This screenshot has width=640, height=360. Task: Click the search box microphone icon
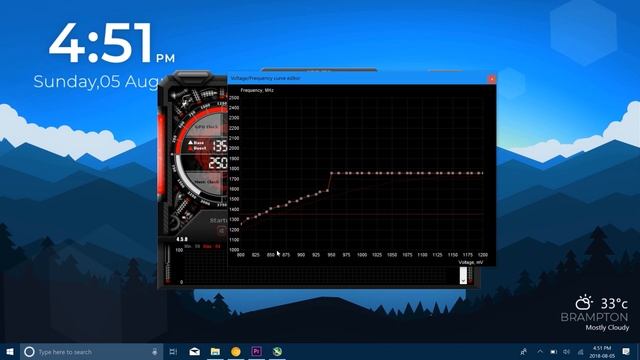[155, 351]
